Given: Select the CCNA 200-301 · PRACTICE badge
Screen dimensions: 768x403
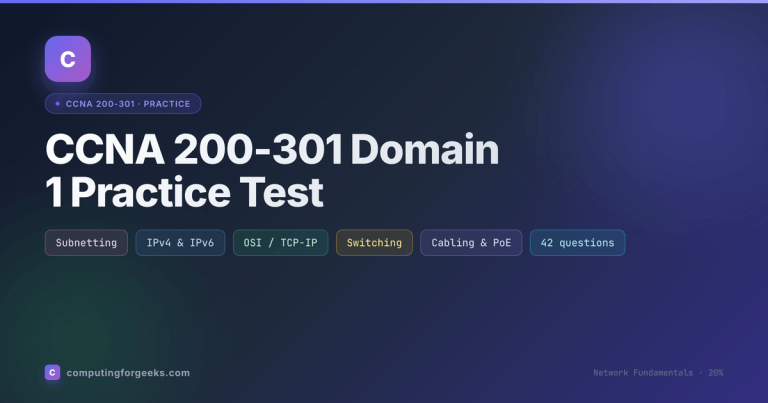Looking at the screenshot, I should pos(123,104).
